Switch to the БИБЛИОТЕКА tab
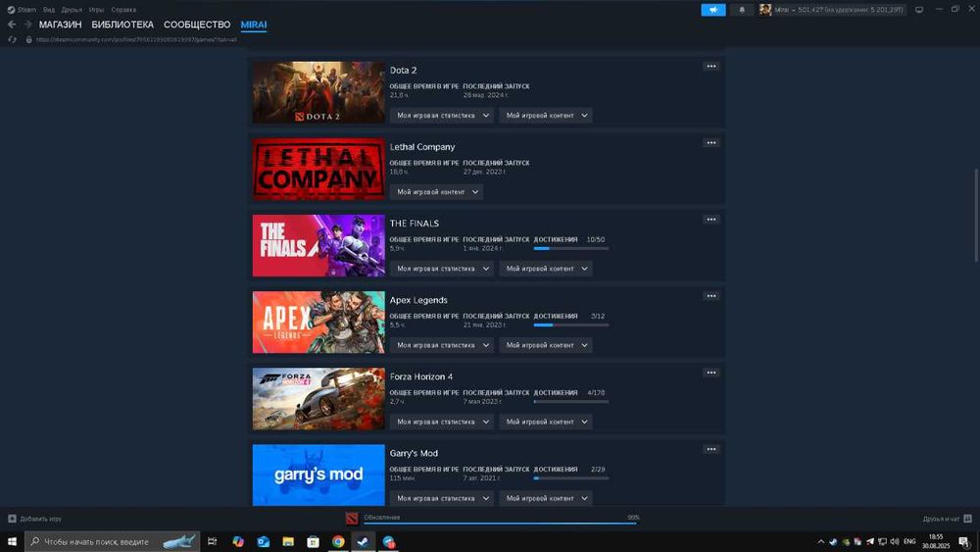The image size is (980, 552). (x=122, y=25)
